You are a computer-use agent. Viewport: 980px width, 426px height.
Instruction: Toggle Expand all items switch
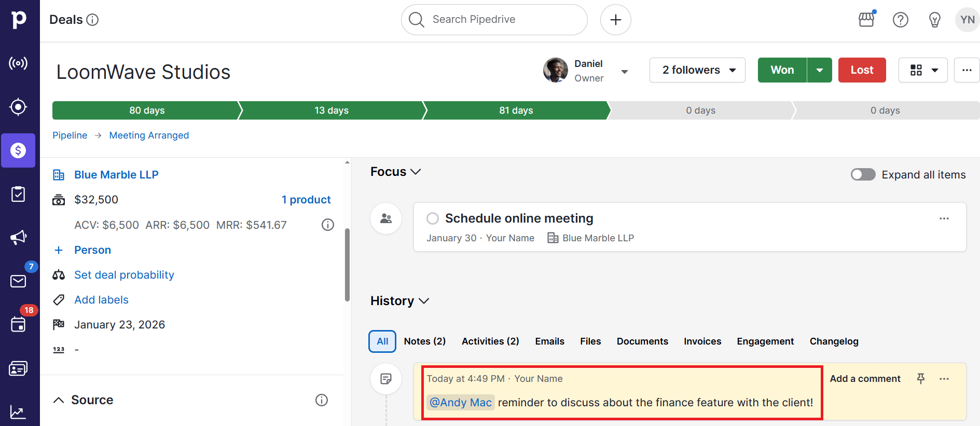click(x=863, y=175)
